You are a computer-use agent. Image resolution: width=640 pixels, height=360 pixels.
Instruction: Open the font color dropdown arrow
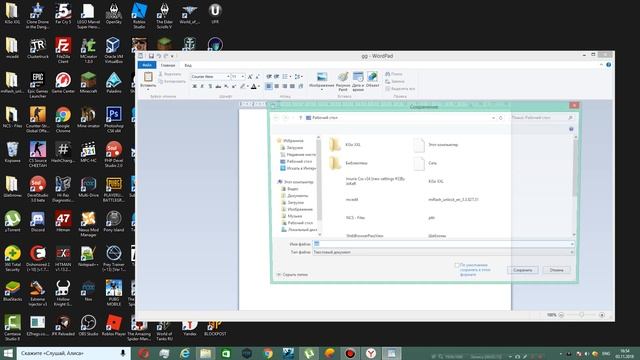259,86
